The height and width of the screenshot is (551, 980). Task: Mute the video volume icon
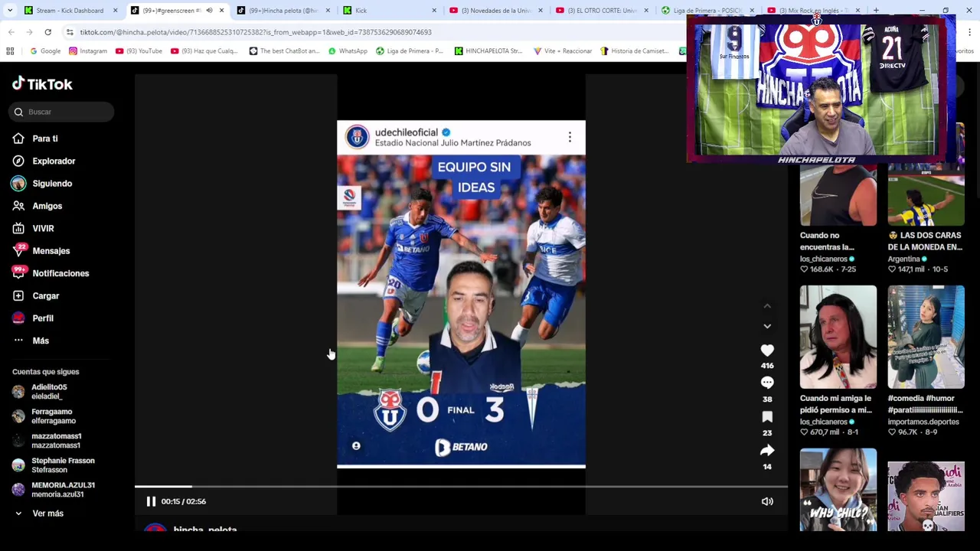(767, 501)
